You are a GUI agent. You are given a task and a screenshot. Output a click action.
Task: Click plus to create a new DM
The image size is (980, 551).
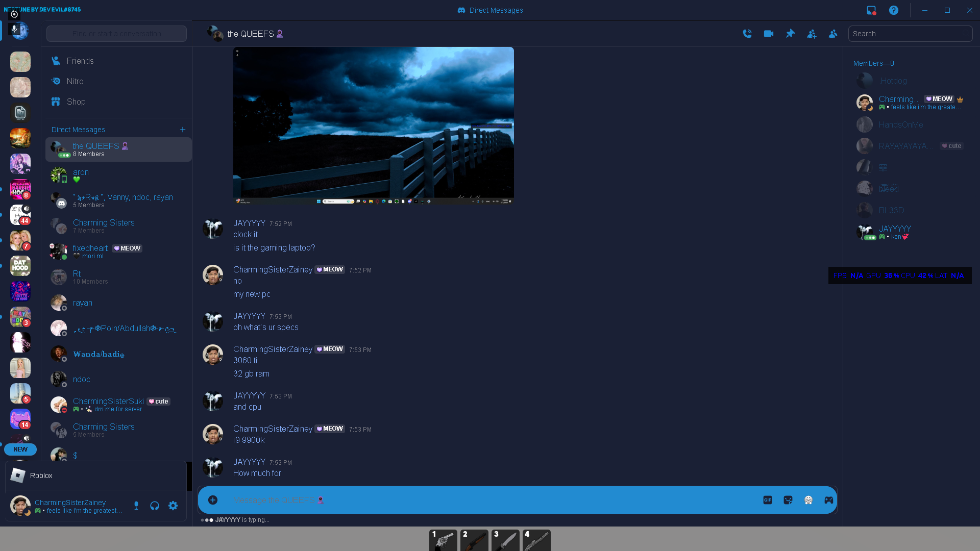183,130
